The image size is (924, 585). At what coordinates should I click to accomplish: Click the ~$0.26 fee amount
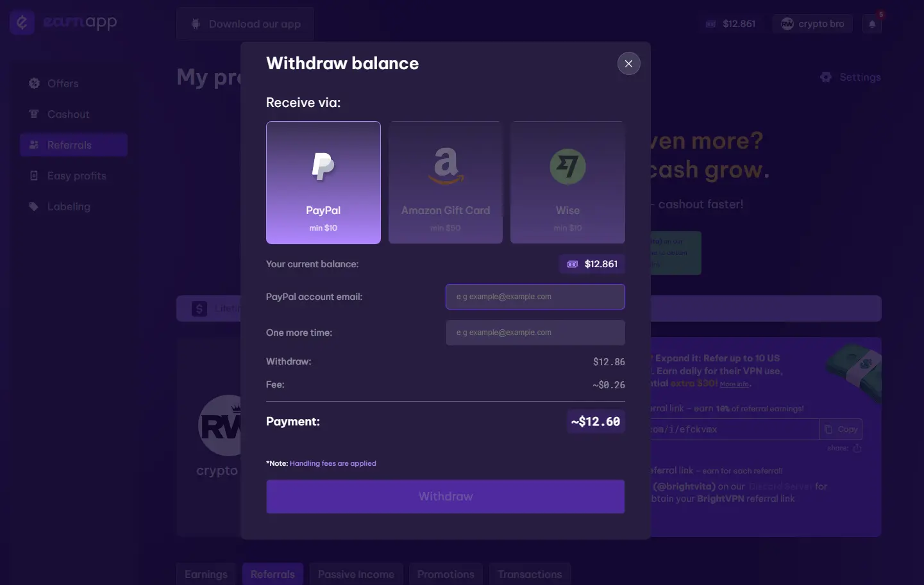pos(609,385)
